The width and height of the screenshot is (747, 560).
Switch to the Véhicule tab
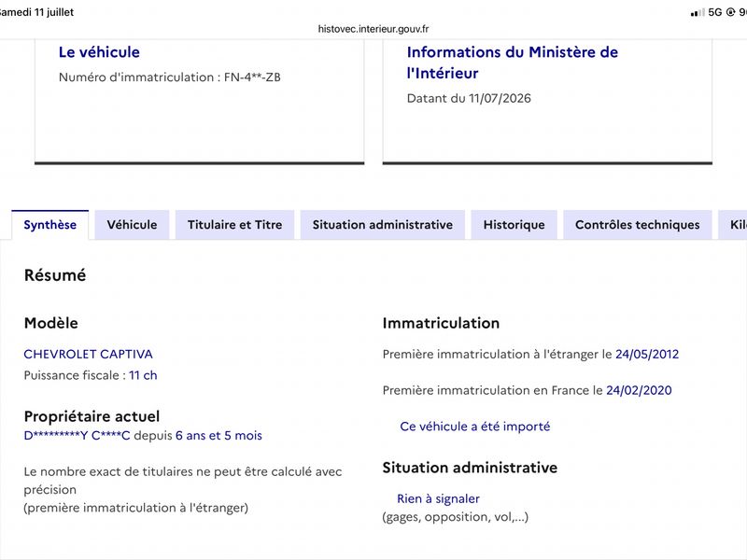click(132, 225)
